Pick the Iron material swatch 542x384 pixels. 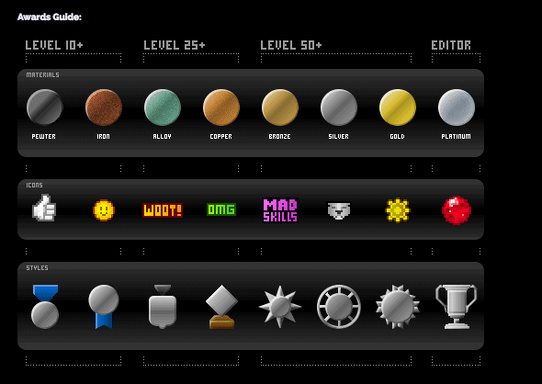click(104, 107)
